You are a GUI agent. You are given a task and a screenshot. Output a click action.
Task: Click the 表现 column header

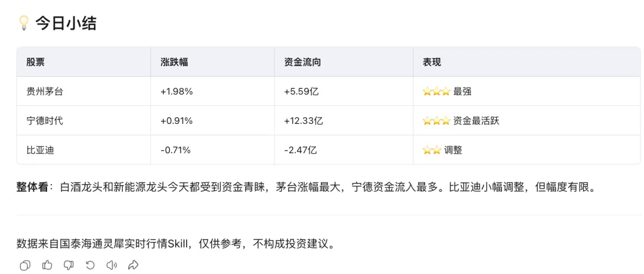click(x=432, y=62)
